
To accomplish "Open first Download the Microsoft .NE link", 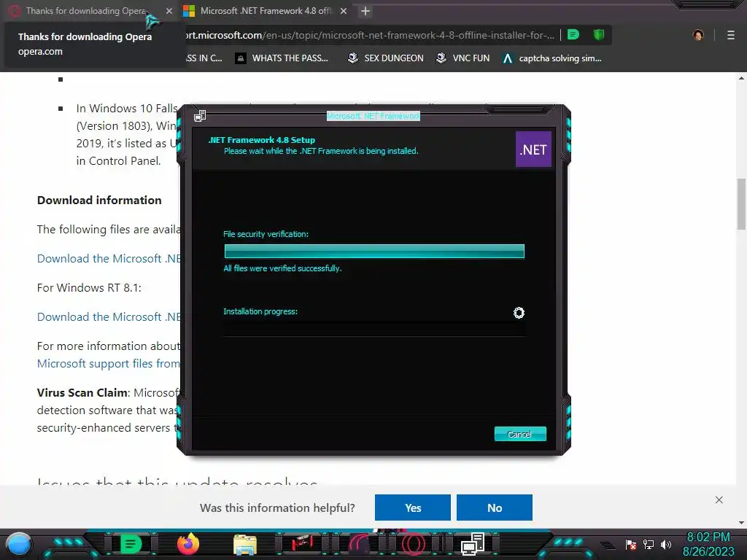I will click(109, 259).
